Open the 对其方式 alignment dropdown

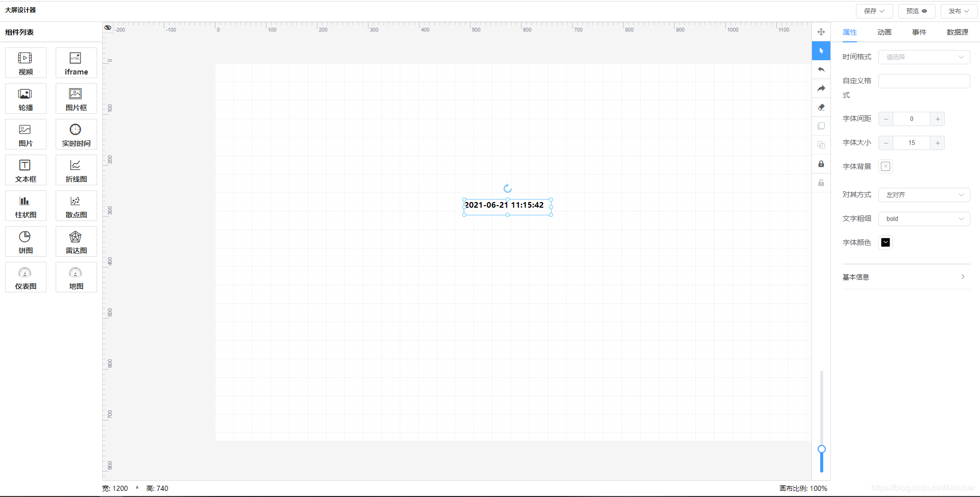pyautogui.click(x=924, y=195)
